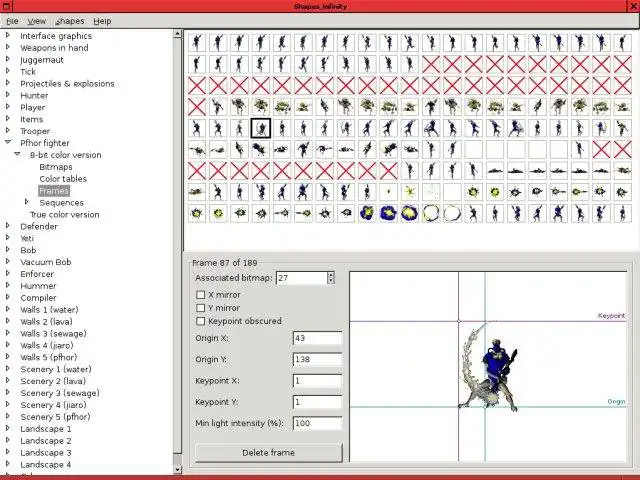Select the Vacuum Bob collection
Viewport: 640px width, 480px height.
pos(46,262)
